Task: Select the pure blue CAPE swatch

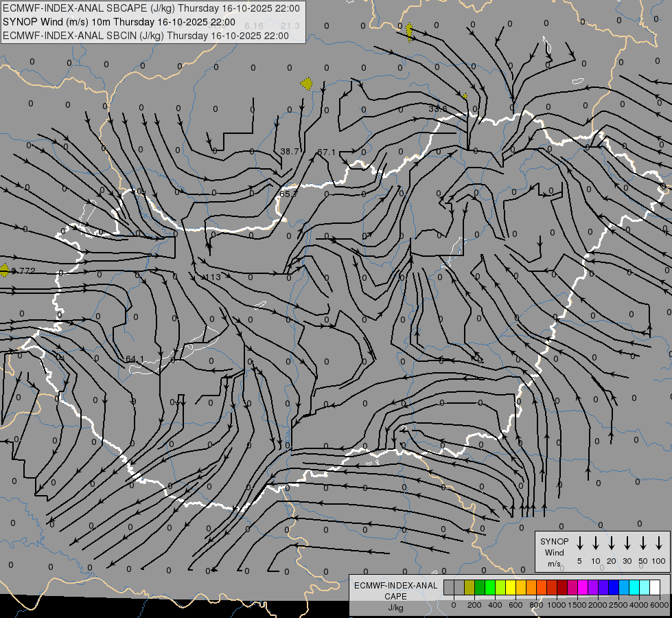Action: coord(614,587)
